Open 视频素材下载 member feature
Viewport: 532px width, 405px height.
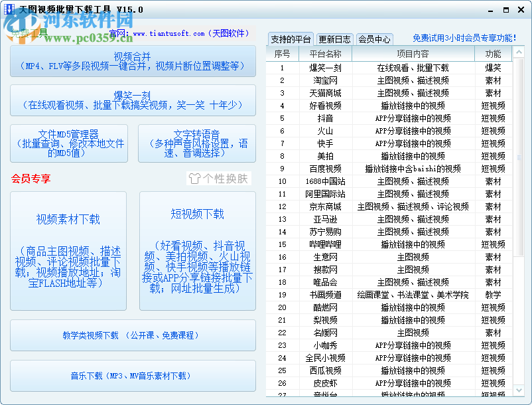[x=68, y=251]
